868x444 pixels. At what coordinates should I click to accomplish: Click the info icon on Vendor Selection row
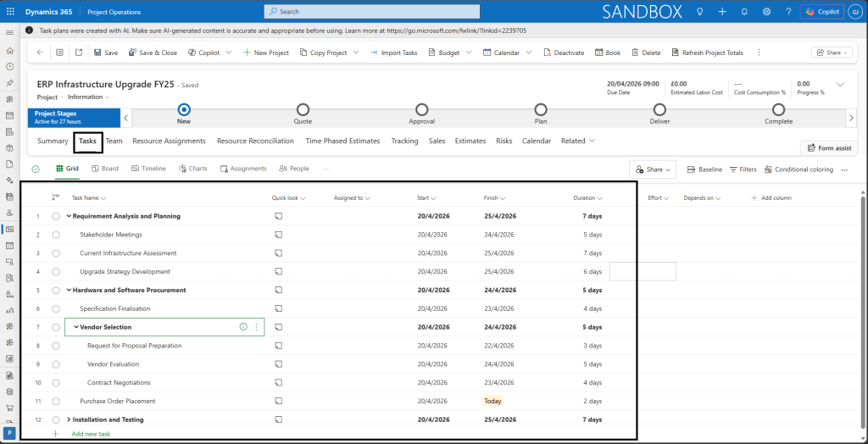click(243, 327)
